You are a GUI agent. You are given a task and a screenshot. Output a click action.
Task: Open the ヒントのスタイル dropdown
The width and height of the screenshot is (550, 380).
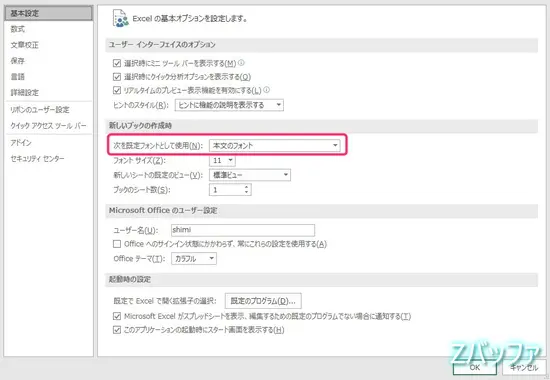[x=229, y=105]
